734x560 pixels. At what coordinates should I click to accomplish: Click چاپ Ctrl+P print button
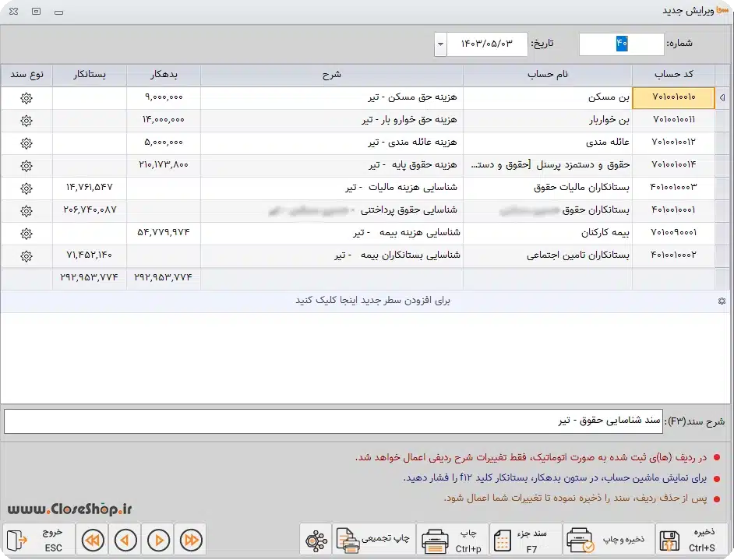tap(452, 540)
